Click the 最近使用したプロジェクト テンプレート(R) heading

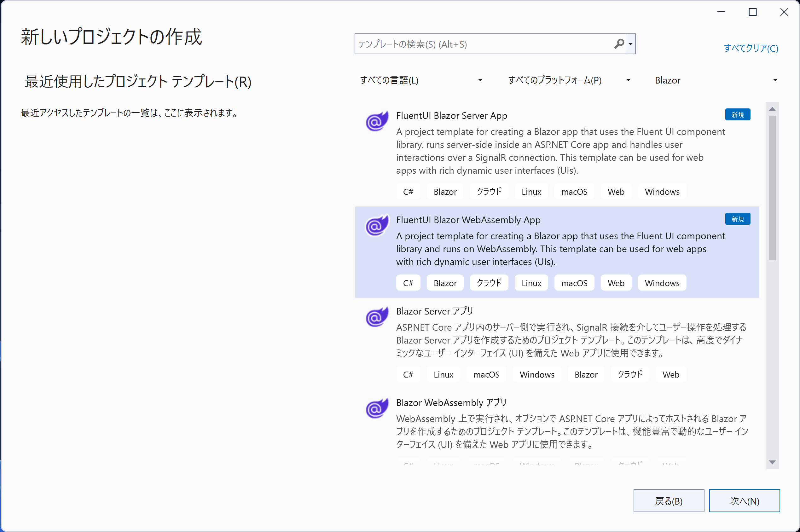138,82
